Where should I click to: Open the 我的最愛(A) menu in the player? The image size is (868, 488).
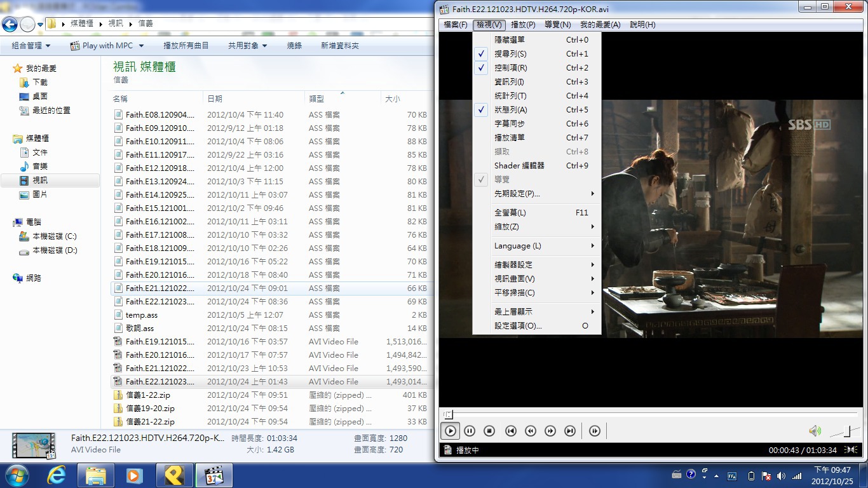[x=600, y=25]
